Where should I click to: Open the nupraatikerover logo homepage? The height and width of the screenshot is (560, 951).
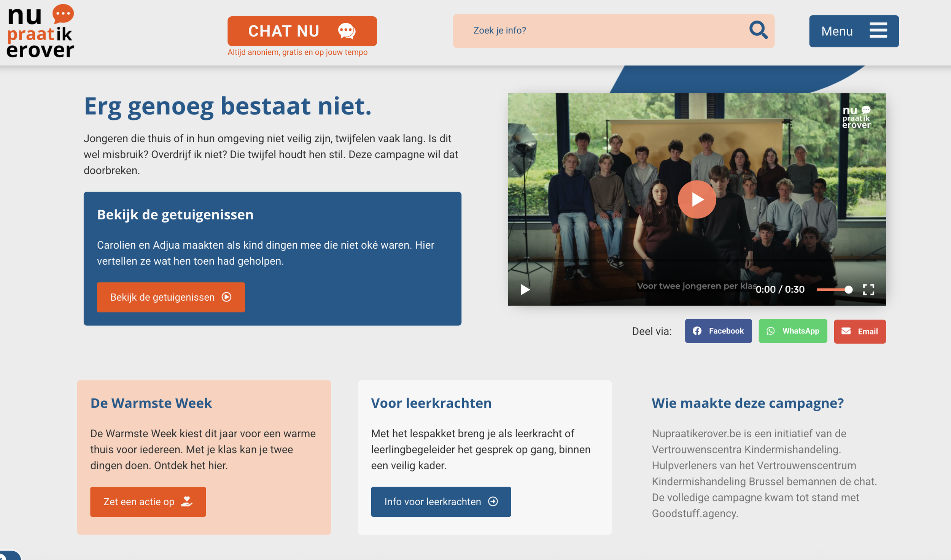point(40,31)
